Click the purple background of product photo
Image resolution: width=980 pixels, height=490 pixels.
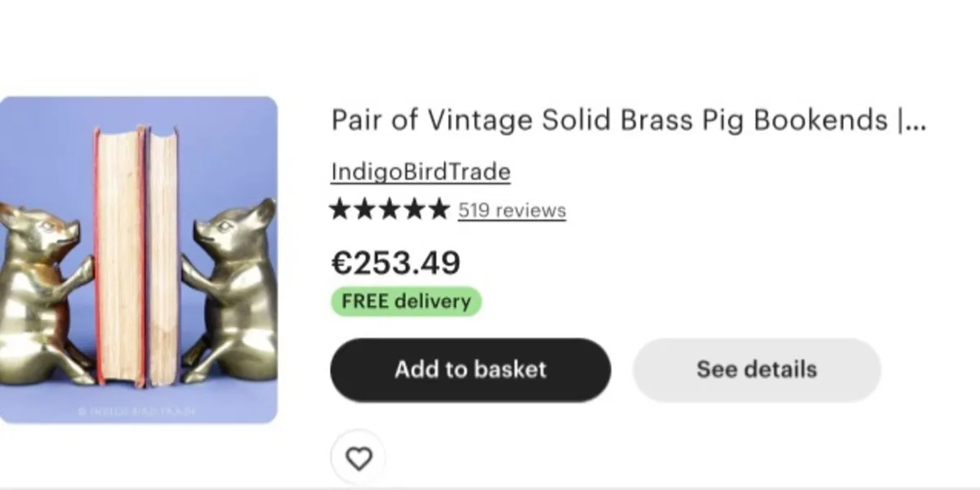click(x=49, y=147)
